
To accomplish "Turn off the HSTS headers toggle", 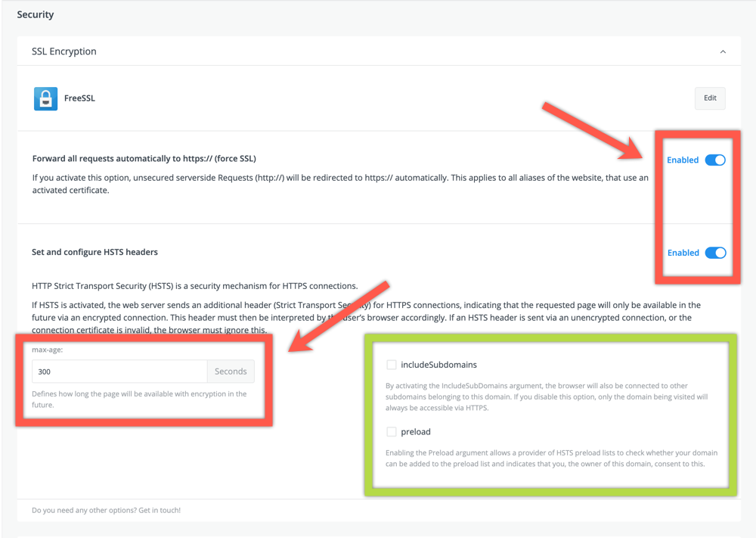I will pyautogui.click(x=715, y=253).
